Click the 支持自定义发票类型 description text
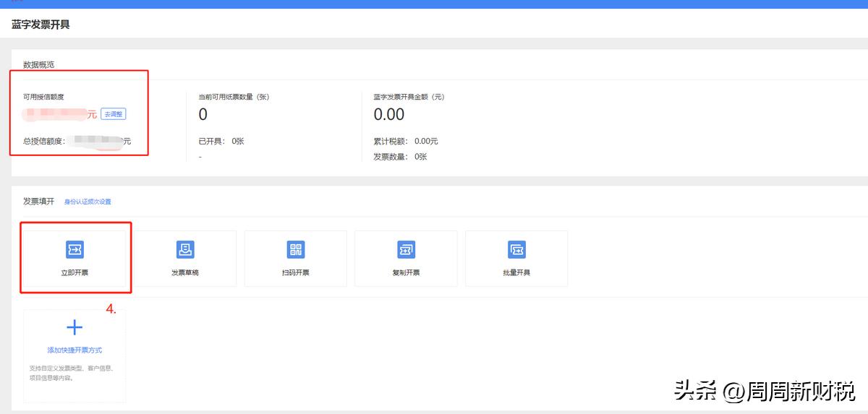 point(72,373)
